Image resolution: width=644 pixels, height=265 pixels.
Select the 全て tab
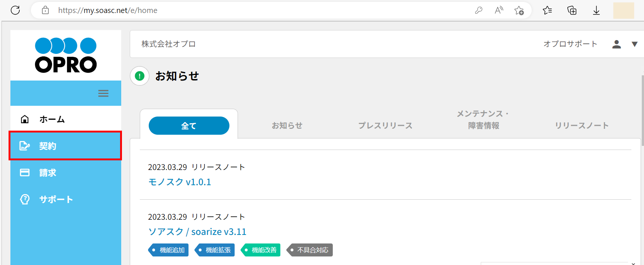[189, 126]
